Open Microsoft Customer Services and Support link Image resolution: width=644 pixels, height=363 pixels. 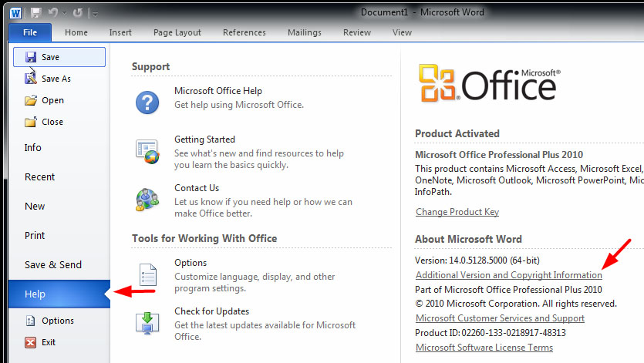pyautogui.click(x=500, y=318)
